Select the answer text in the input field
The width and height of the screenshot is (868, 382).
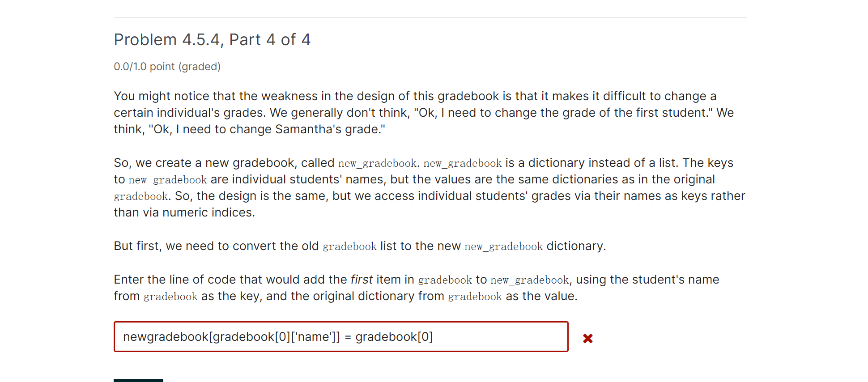click(277, 336)
